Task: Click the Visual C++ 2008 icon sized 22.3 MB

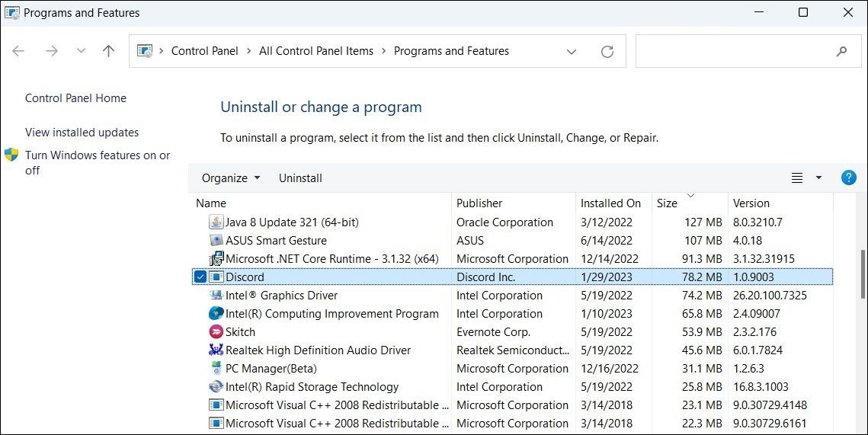Action: click(216, 423)
